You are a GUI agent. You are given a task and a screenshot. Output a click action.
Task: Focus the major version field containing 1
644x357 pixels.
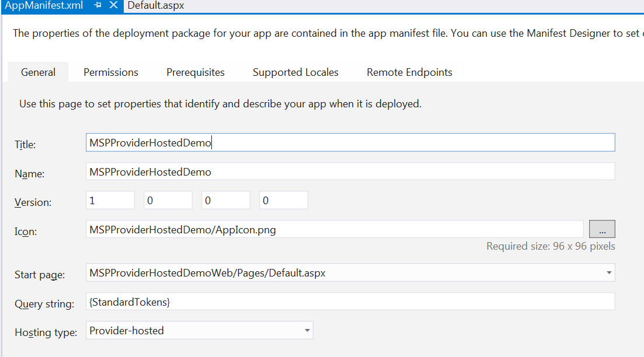(110, 200)
